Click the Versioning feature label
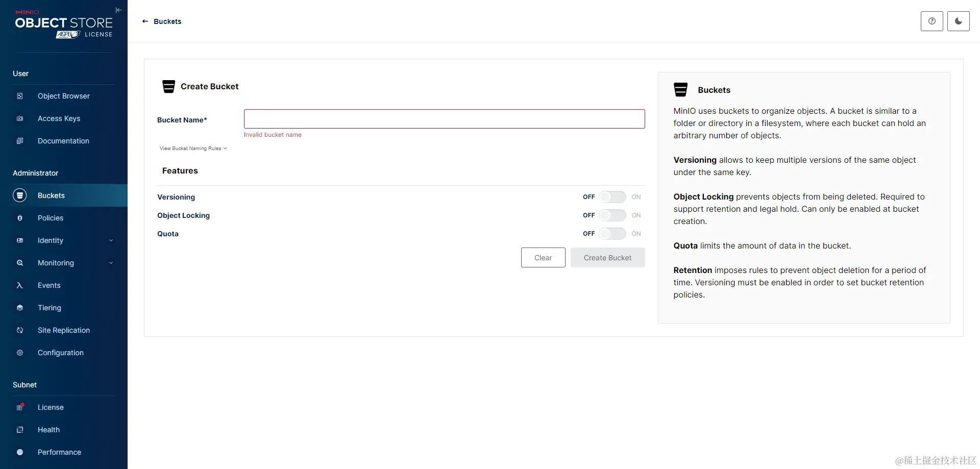Image resolution: width=980 pixels, height=469 pixels. [x=176, y=197]
